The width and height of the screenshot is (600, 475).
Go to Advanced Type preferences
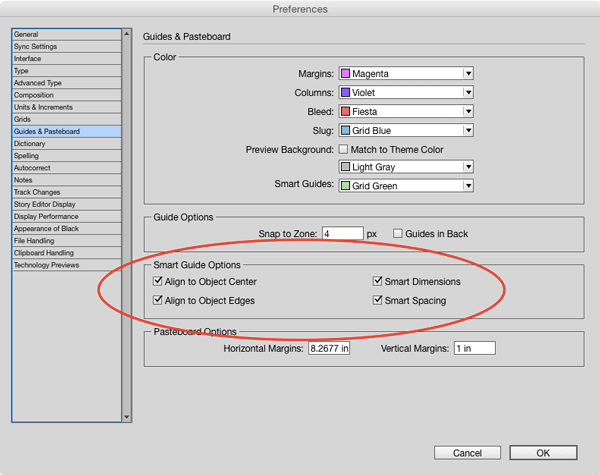pyautogui.click(x=67, y=83)
